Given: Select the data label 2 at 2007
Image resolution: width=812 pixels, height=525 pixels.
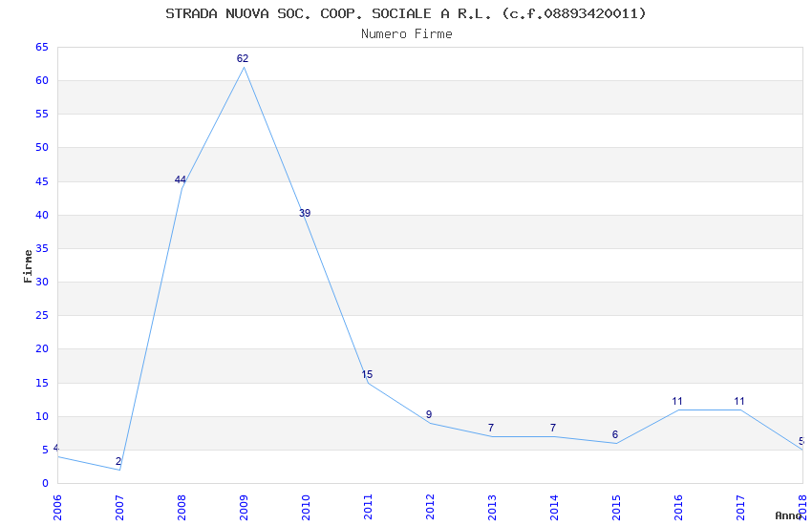Looking at the screenshot, I should click(x=118, y=461).
